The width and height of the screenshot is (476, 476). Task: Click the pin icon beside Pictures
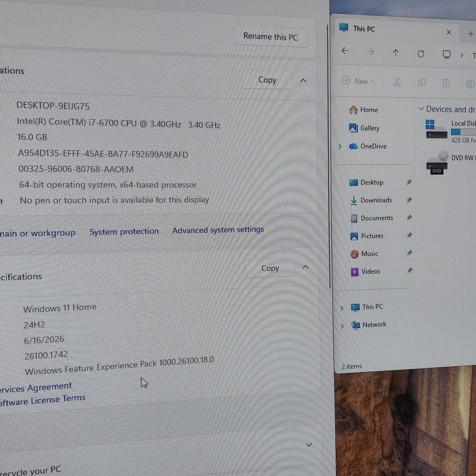point(410,235)
